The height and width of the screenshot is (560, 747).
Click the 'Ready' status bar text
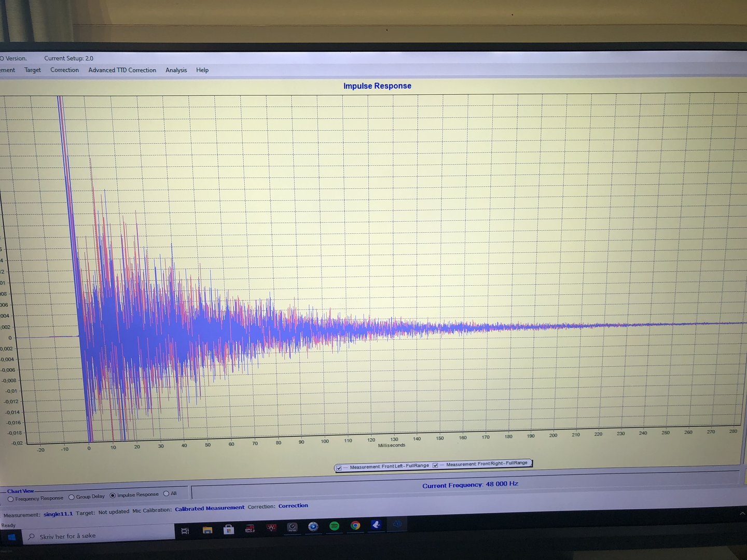(8, 525)
